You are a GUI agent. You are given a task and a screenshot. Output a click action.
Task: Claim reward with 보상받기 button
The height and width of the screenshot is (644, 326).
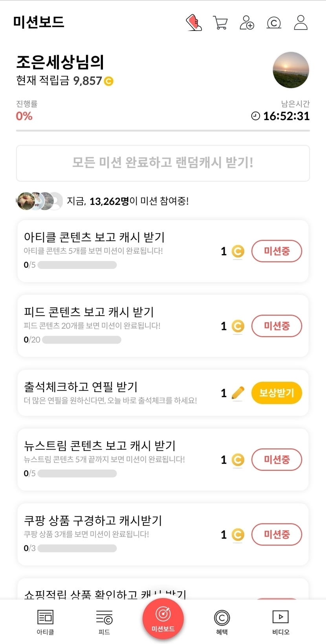[277, 393]
